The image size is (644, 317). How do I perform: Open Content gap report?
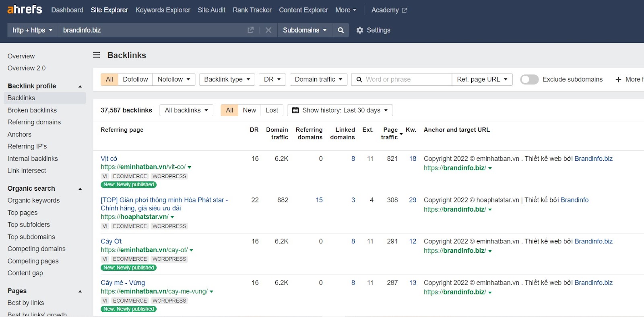25,273
